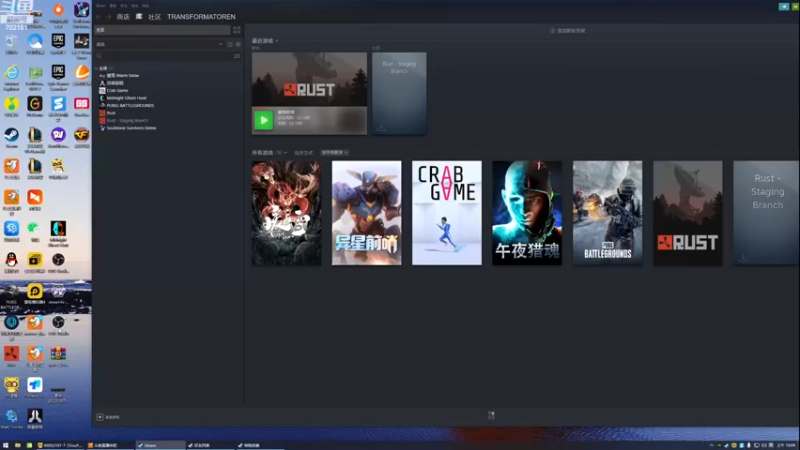
Task: Open the TRANSFORMATOREN profile tab
Action: point(201,17)
